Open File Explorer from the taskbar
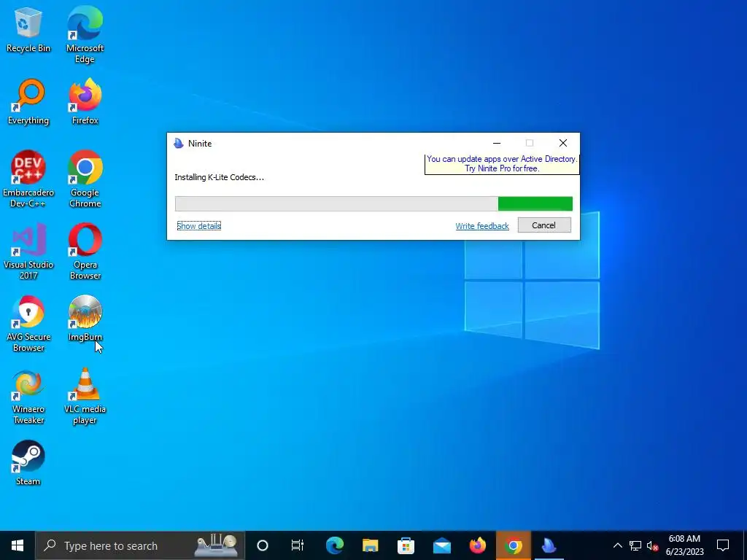The width and height of the screenshot is (747, 560). pos(370,545)
